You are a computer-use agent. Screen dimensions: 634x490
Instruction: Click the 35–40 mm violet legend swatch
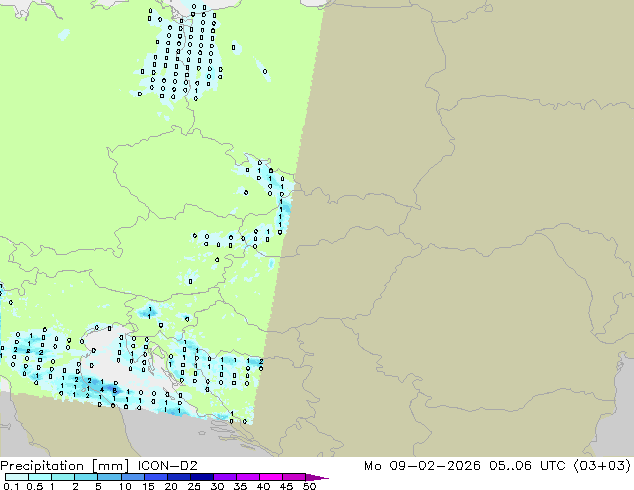click(x=248, y=477)
